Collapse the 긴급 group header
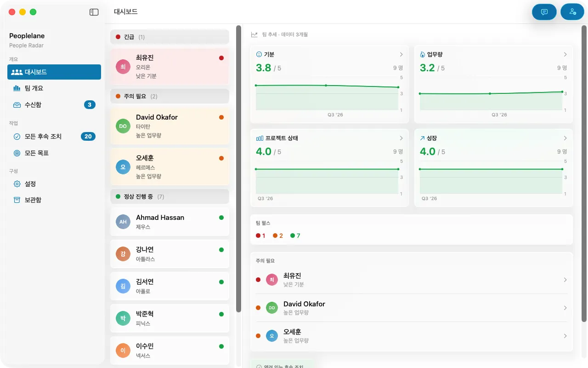 point(170,37)
